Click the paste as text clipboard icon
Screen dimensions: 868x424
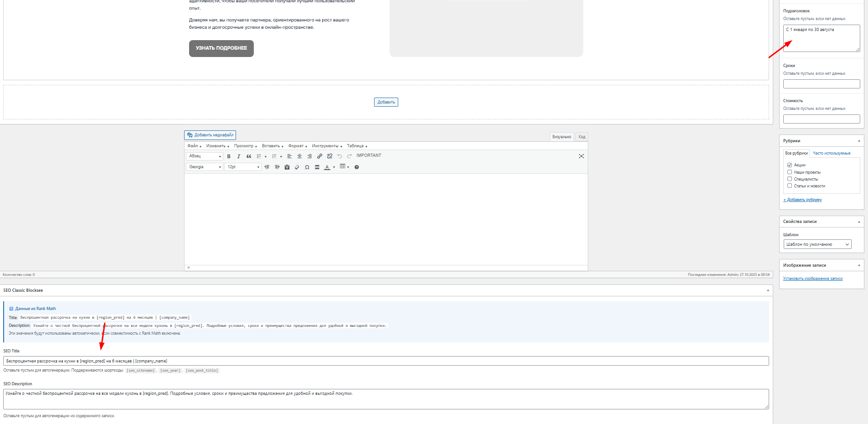(287, 167)
